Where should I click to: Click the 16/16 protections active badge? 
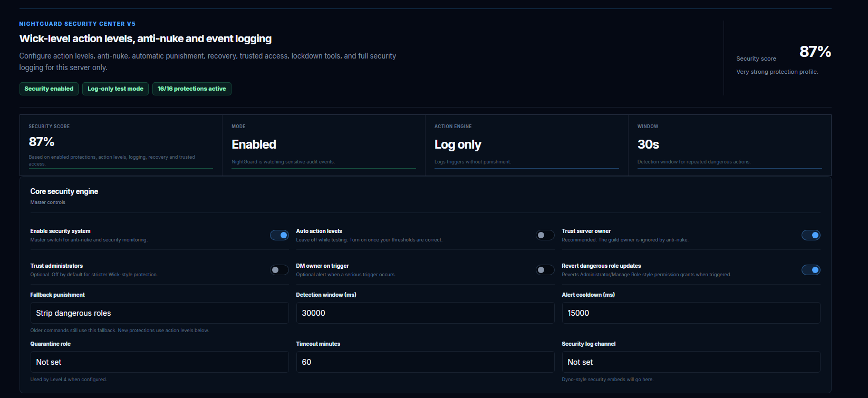(x=192, y=89)
